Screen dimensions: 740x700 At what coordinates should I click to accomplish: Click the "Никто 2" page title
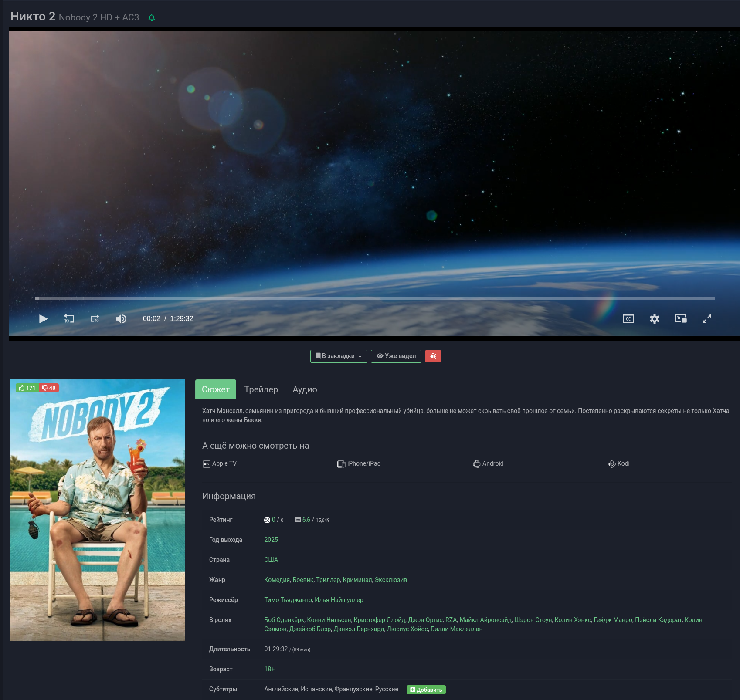click(x=33, y=17)
